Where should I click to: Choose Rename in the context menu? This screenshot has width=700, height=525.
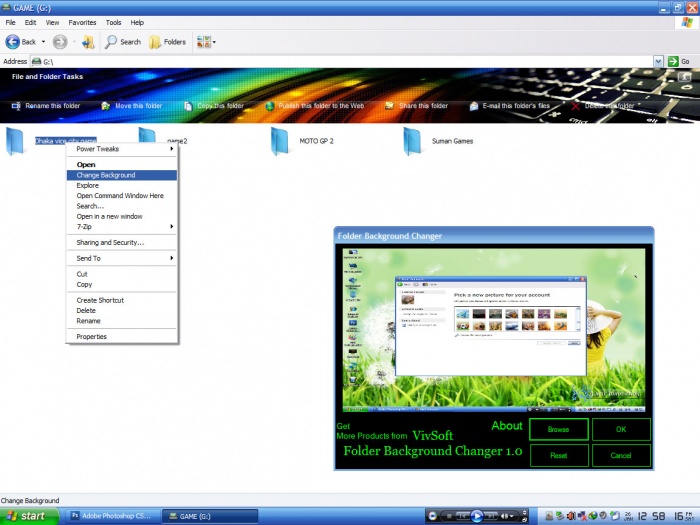click(121, 321)
